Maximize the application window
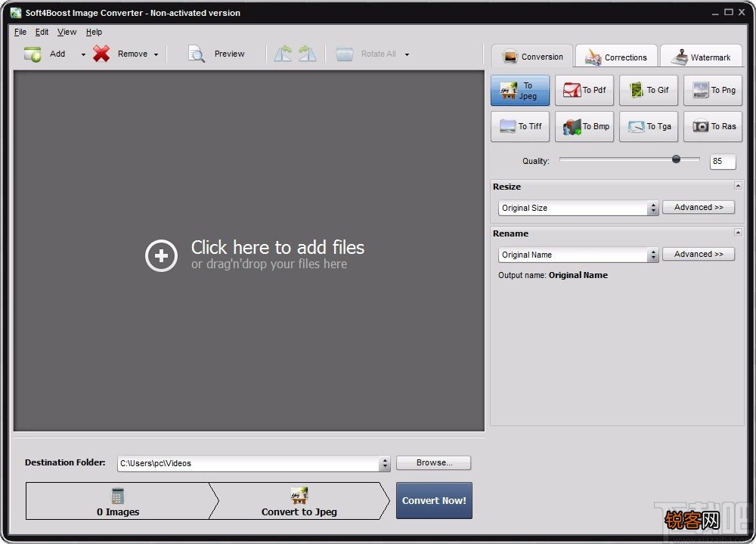Viewport: 756px width, 544px height. pyautogui.click(x=729, y=12)
